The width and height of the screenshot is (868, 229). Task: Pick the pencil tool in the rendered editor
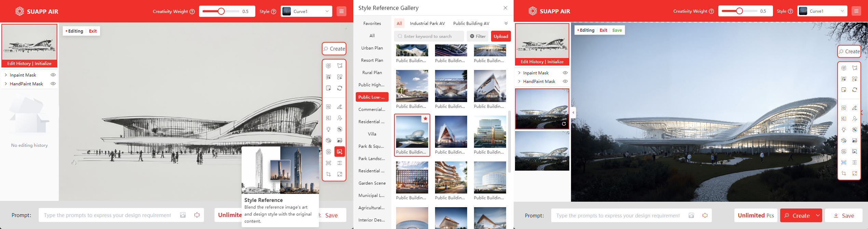(x=855, y=108)
